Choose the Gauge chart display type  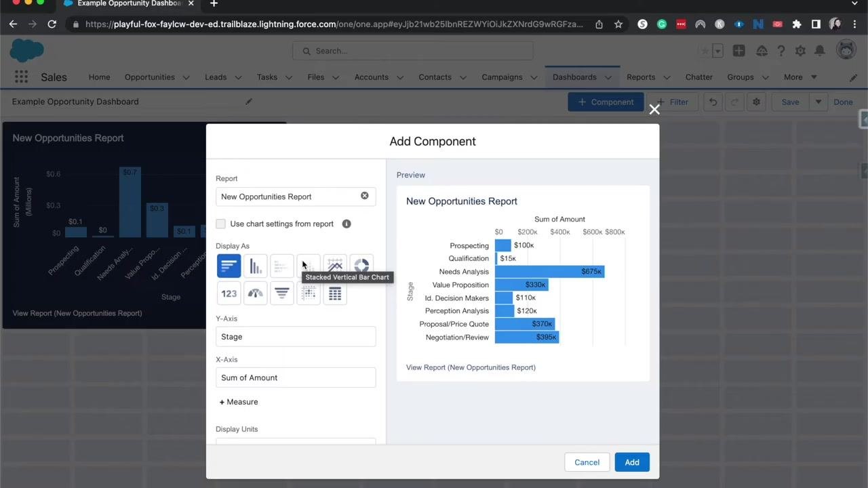coord(256,293)
